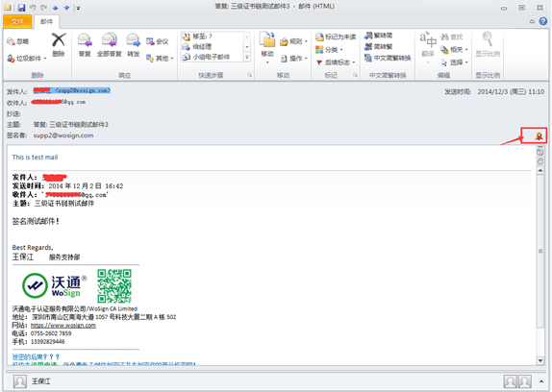Click the WoSign logo image
The width and height of the screenshot is (552, 392).
pos(54,285)
